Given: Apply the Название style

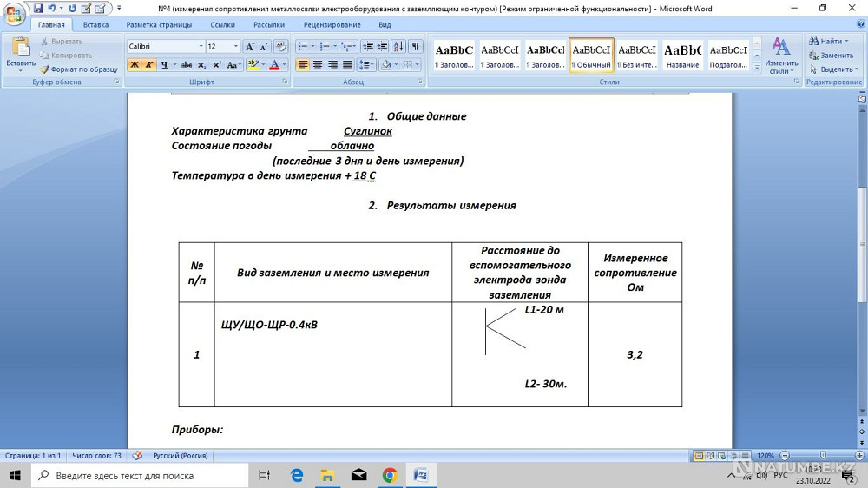Looking at the screenshot, I should [x=682, y=55].
